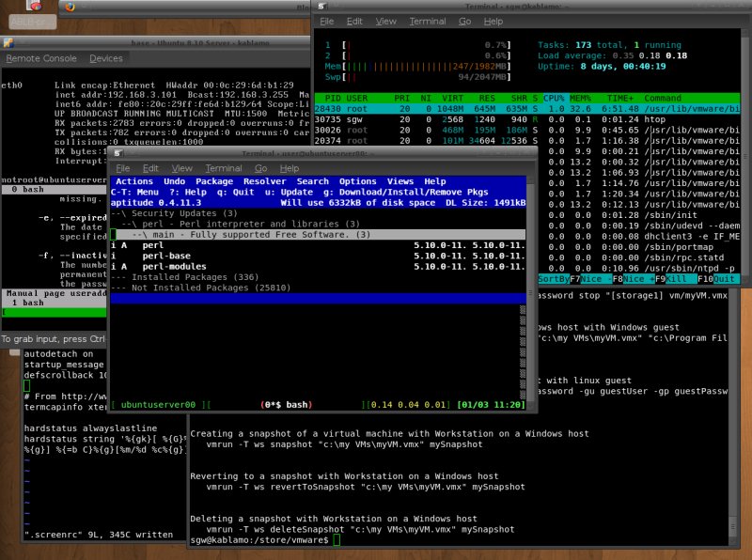
Task: Open View menu in htop terminal window
Action: coord(385,21)
